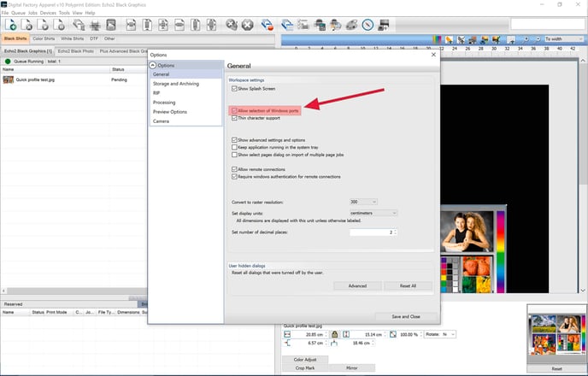Click the Mirror button

352,368
